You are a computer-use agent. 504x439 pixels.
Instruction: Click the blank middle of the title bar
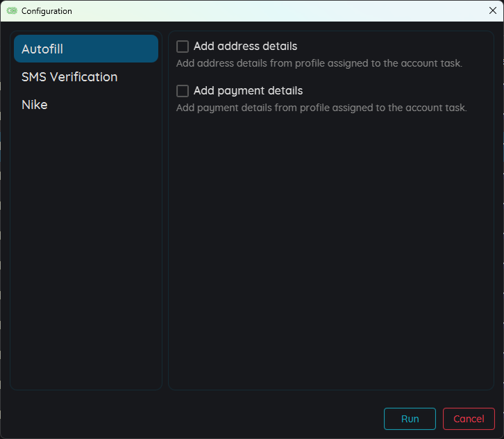264,11
